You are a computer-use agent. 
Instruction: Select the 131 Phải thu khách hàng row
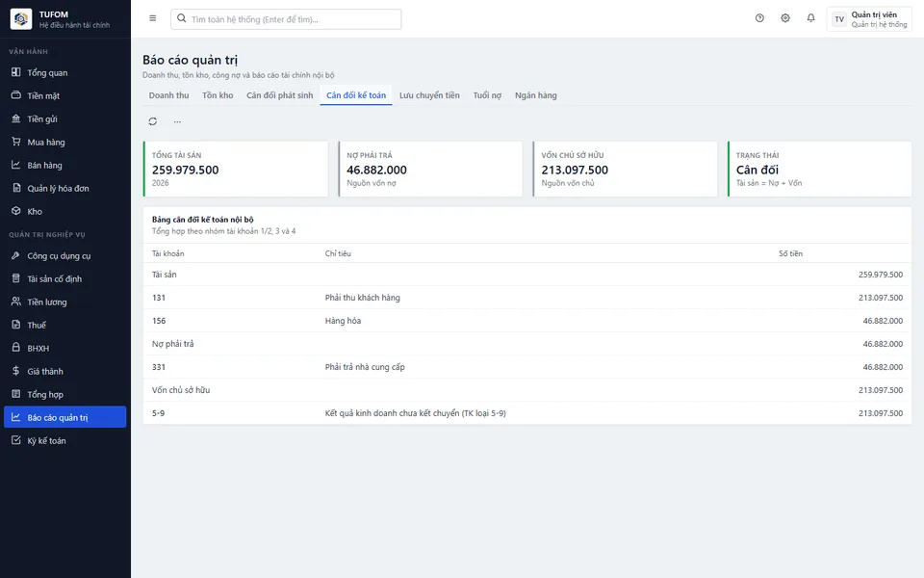pos(526,298)
